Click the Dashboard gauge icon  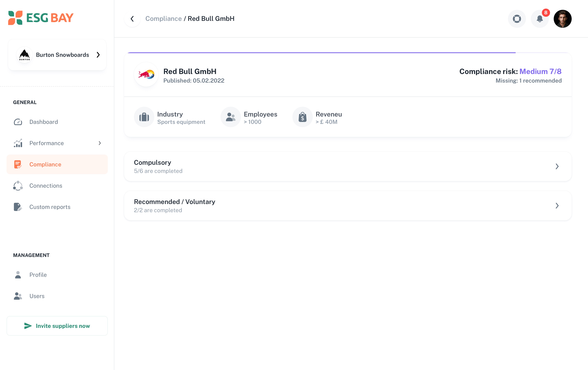18,122
